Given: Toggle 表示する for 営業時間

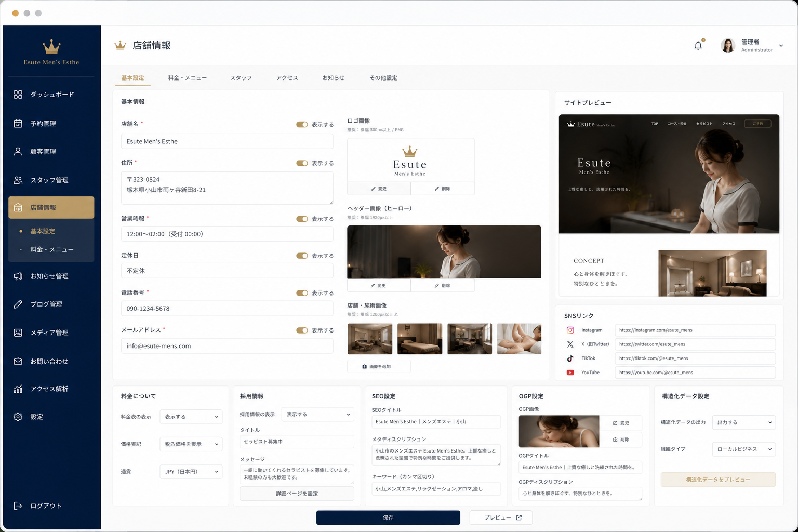Looking at the screenshot, I should click(x=302, y=219).
